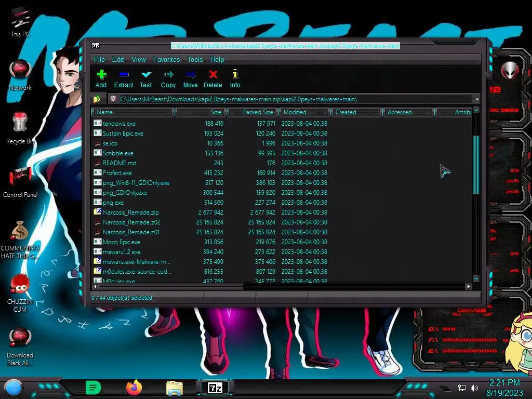532x399 pixels.
Task: Open the green notes app in taskbar
Action: (94, 388)
